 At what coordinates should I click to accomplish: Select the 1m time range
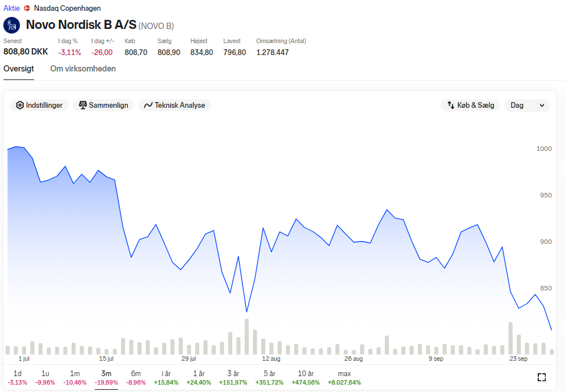pyautogui.click(x=75, y=378)
